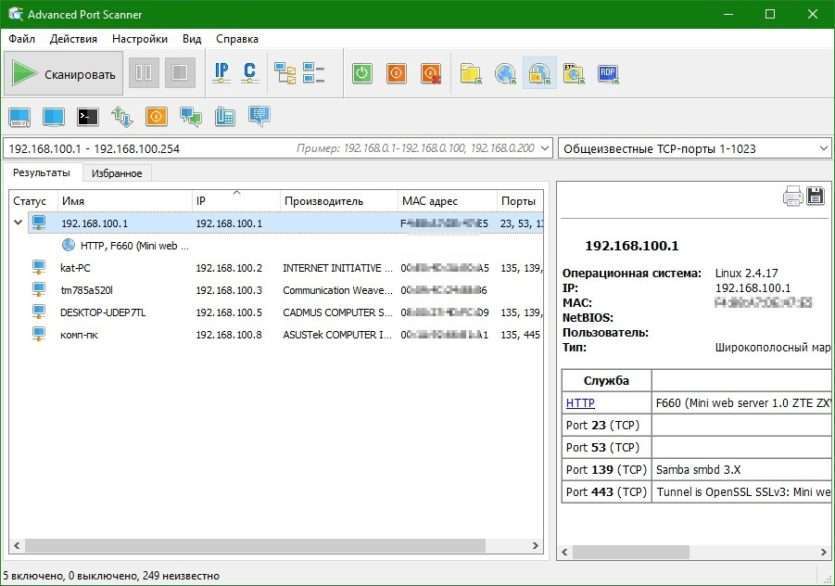Select the HTTP, F660 (Mini web ... child item
The width and height of the screenshot is (835, 586).
point(134,246)
